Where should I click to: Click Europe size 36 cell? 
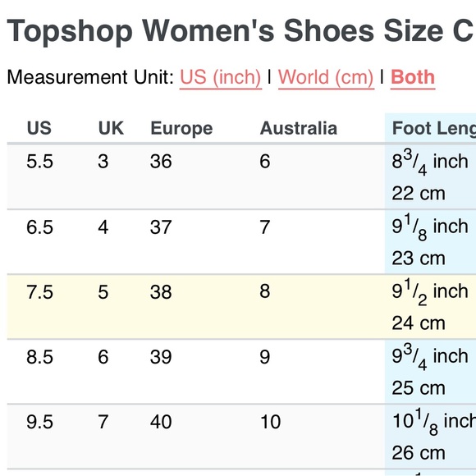coord(161,161)
